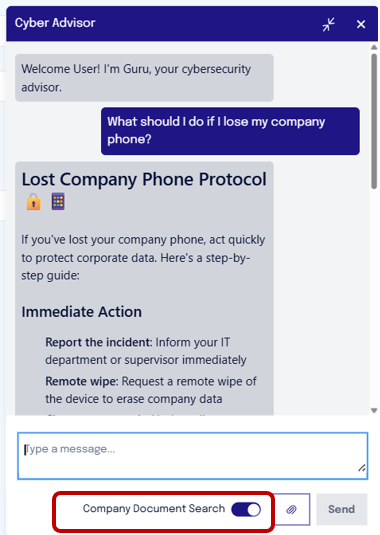Click the Welcome User greeting bubble
Screen dimensions: 380x535
[x=144, y=78]
